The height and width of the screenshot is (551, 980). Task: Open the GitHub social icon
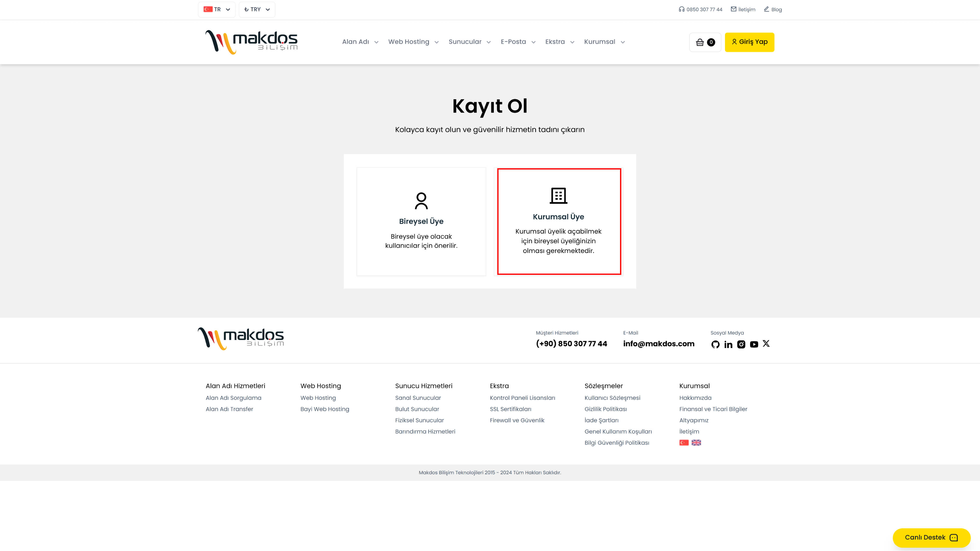[x=715, y=345]
